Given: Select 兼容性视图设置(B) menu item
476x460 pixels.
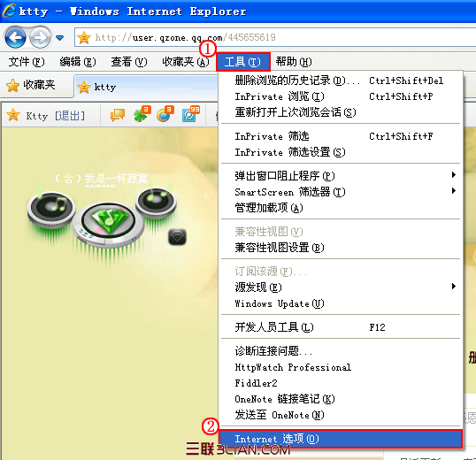Looking at the screenshot, I should pos(341,248).
